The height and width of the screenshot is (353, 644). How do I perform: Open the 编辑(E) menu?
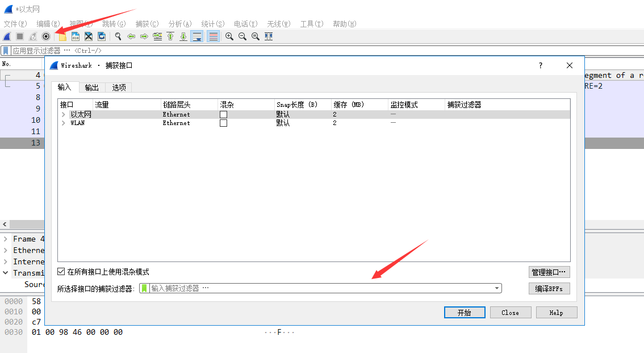tap(48, 24)
